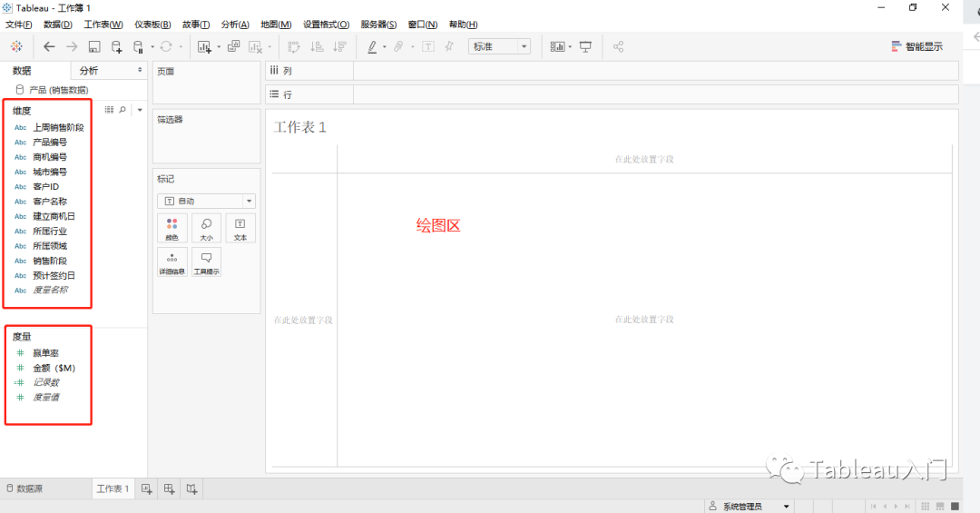The width and height of the screenshot is (980, 513).
Task: Click the search fields magnifier icon
Action: pos(122,110)
